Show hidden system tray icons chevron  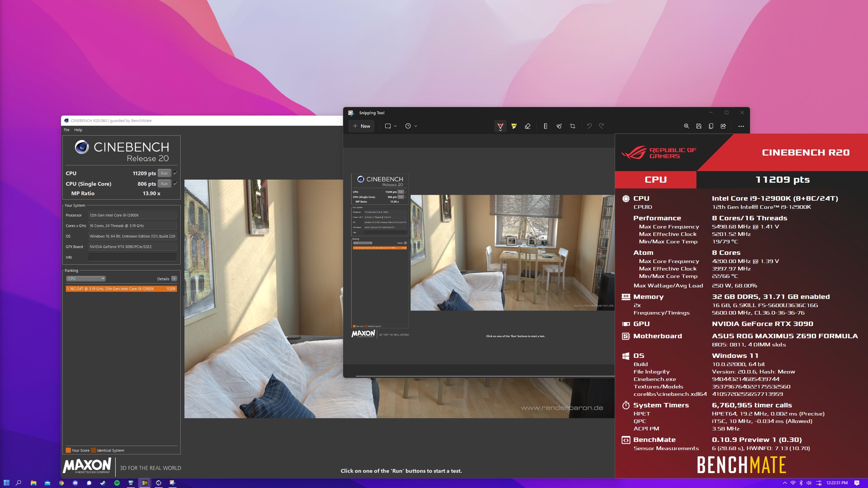tap(785, 483)
